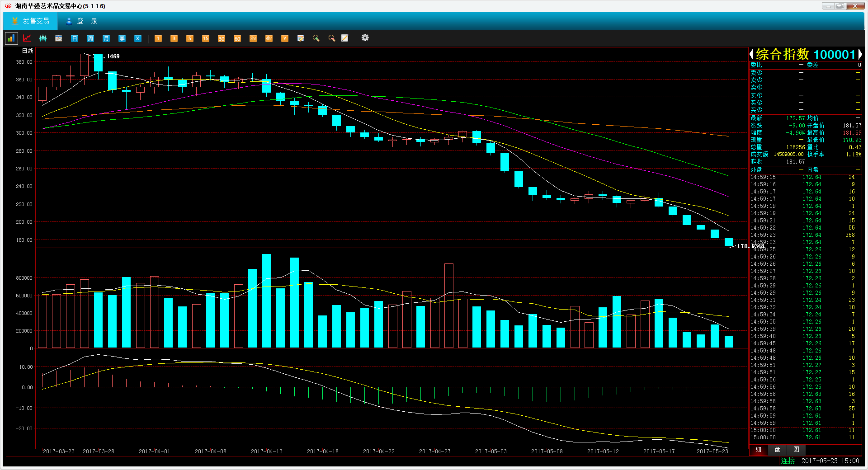Select the 4hr chart icon
This screenshot has height=470, width=868.
pos(269,38)
